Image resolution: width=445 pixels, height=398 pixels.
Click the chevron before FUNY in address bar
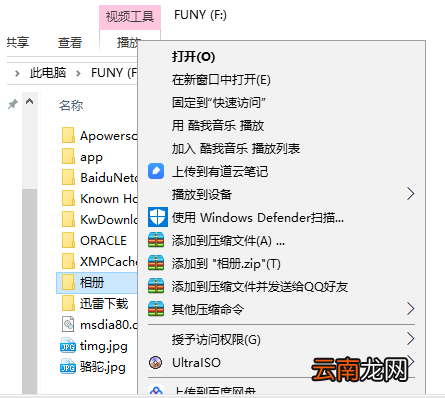[x=78, y=73]
